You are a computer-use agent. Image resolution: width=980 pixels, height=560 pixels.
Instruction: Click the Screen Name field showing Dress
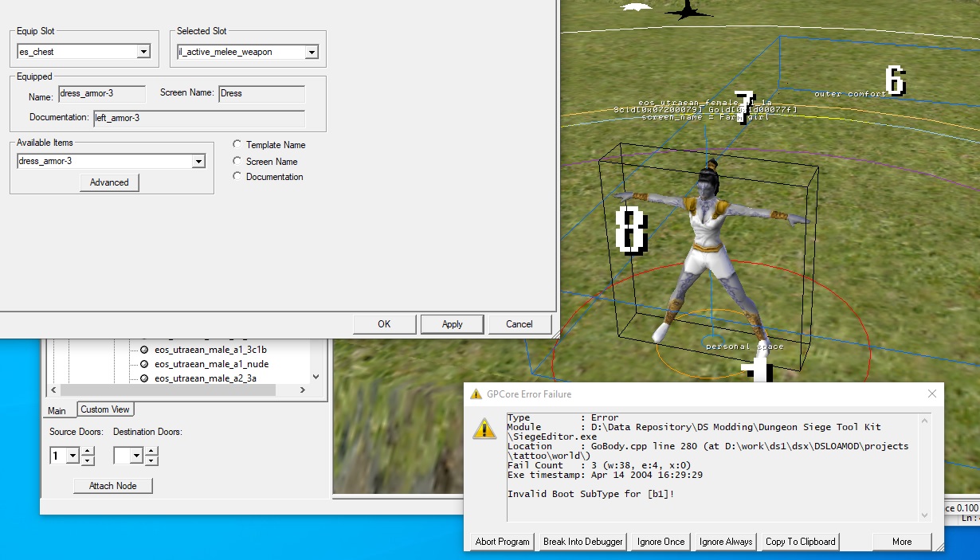coord(262,94)
